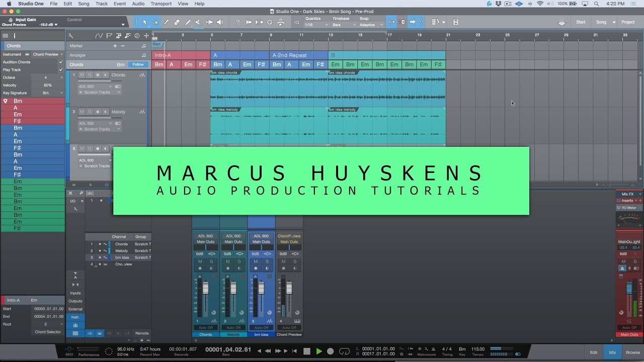644x362 pixels.
Task: Remove marker with minus button
Action: tap(122, 46)
